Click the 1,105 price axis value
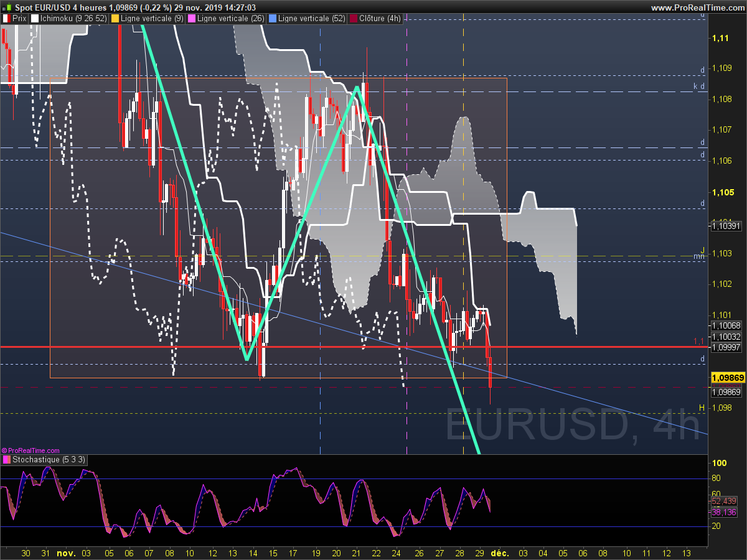 click(x=722, y=192)
